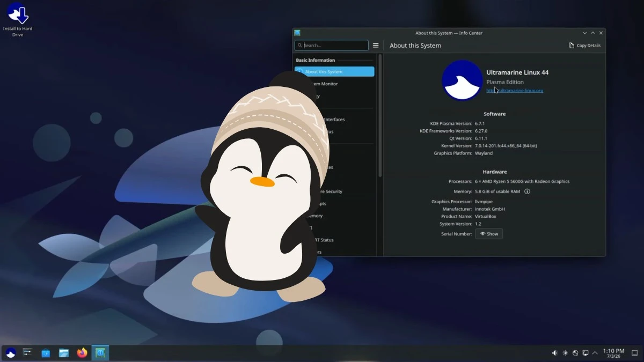The width and height of the screenshot is (644, 362).
Task: Click the Ultramarine Linux wave logo
Action: point(462,80)
